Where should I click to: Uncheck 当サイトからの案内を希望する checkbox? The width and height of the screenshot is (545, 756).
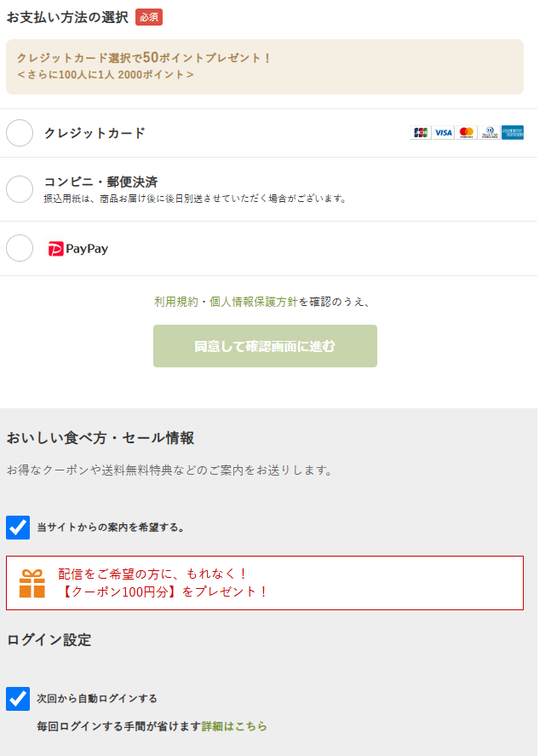[x=18, y=528]
